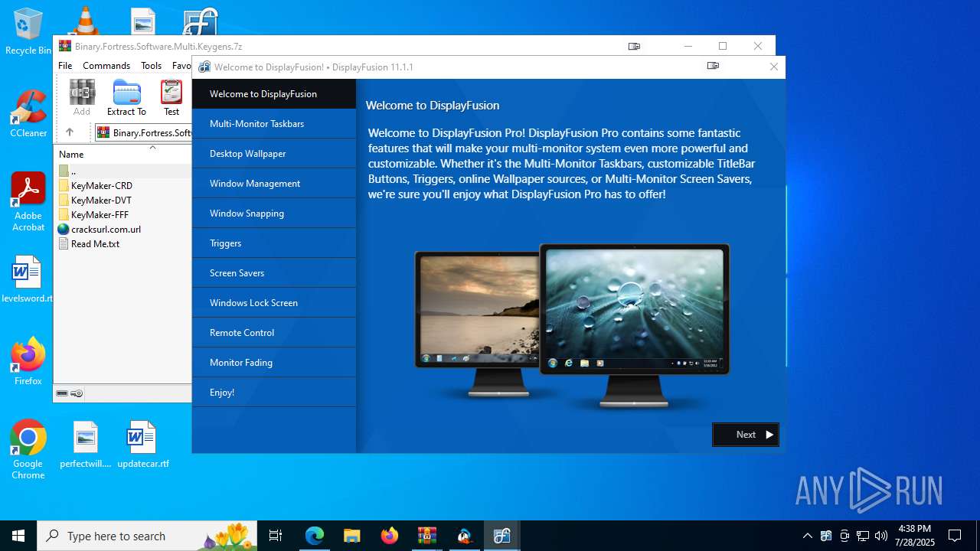The image size is (980, 551).
Task: Click WinRAR Test toolbar icon
Action: pyautogui.click(x=171, y=98)
